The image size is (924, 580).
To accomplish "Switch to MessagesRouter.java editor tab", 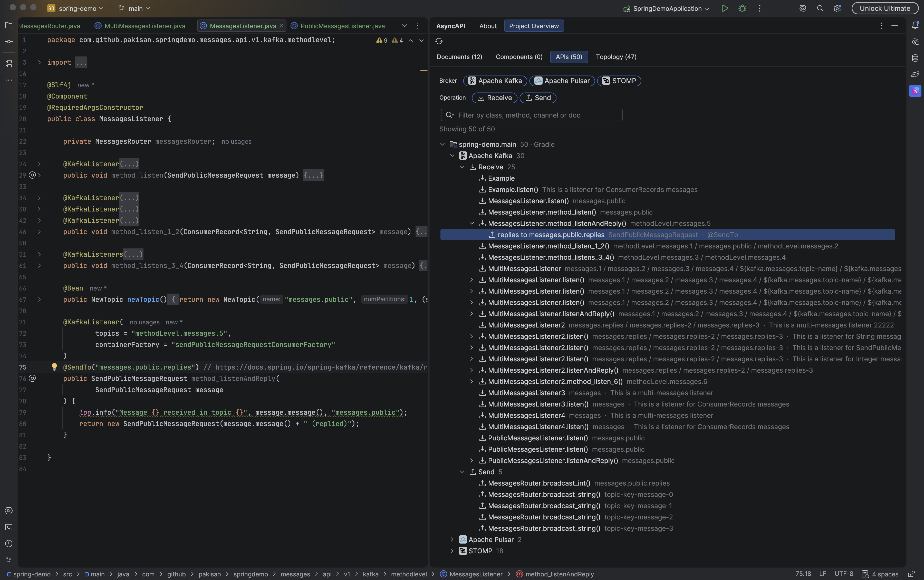I will tap(50, 26).
